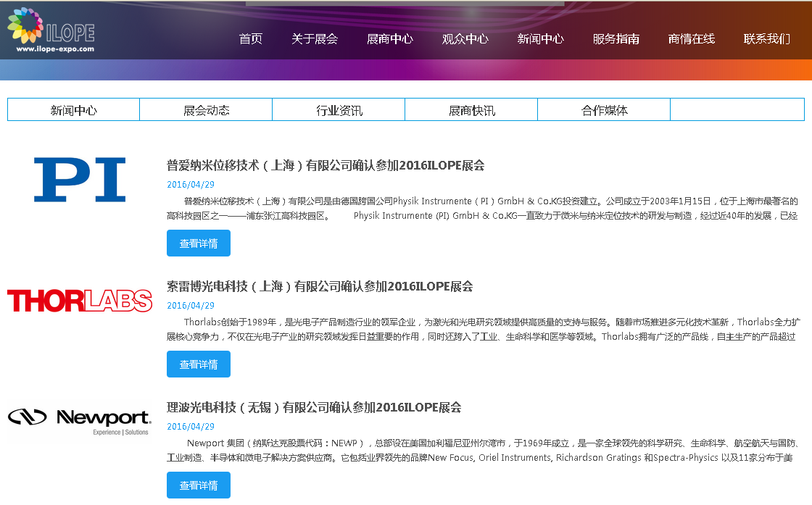Screen dimensions: 812x505
Task: Open the 理波光电科技 article title
Action: click(x=314, y=408)
